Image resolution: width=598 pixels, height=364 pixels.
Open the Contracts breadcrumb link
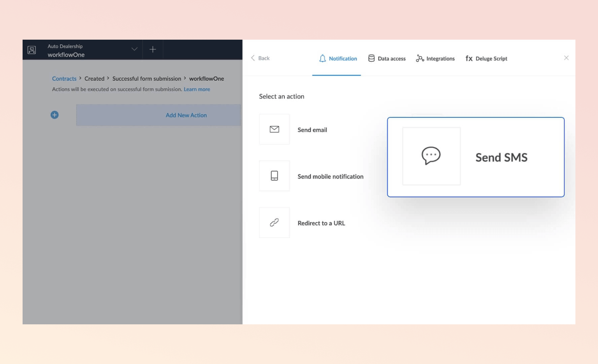[x=64, y=79]
